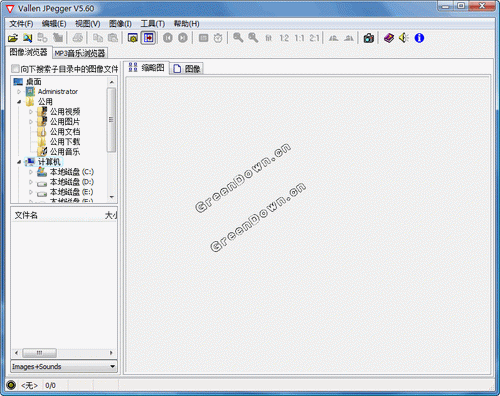Open the 视图(V) menu

(88, 24)
